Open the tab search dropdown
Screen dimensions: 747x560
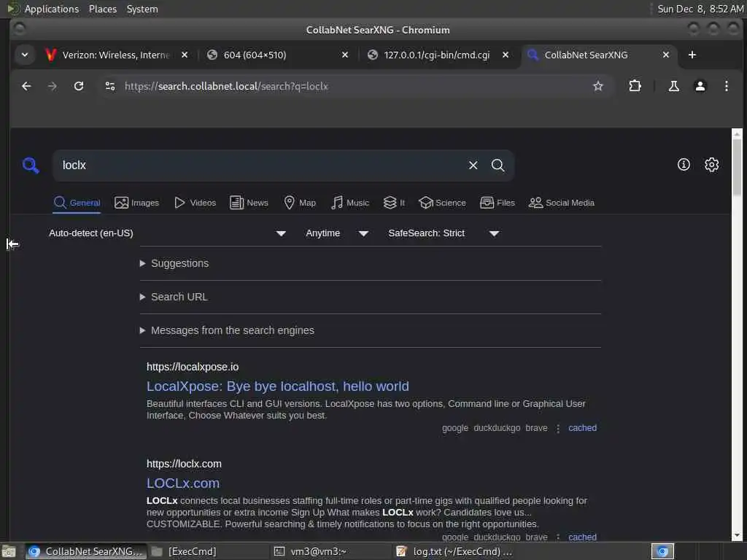pyautogui.click(x=25, y=55)
